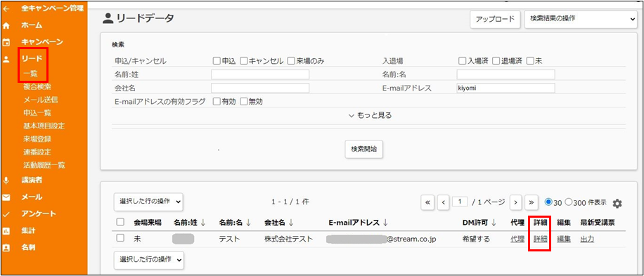The image size is (644, 276).
Task: Check the 申込 checkbox
Action: (x=217, y=61)
